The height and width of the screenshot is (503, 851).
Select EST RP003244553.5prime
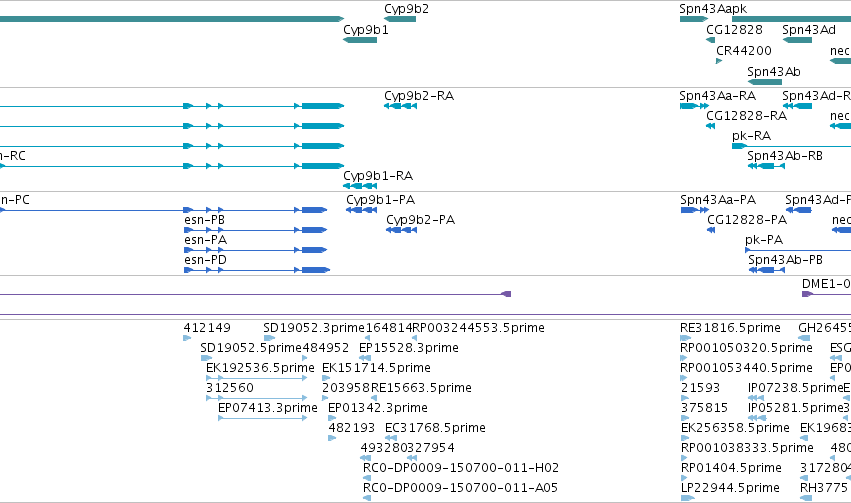(x=478, y=328)
